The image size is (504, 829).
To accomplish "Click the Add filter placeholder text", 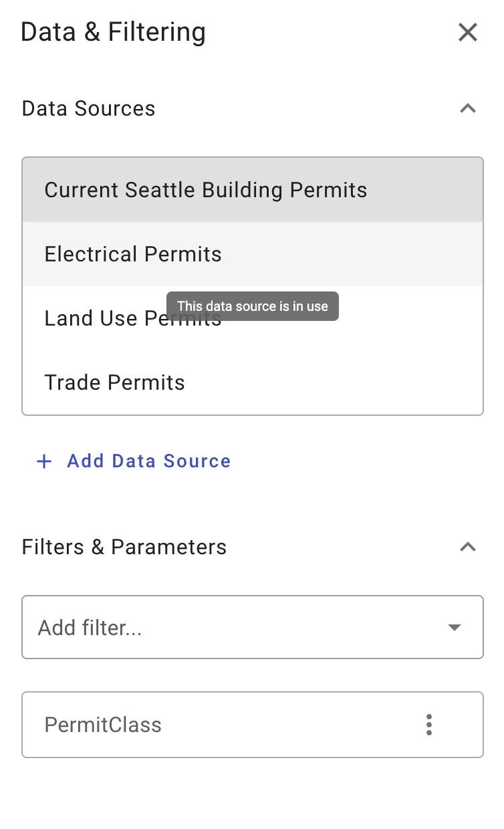I will click(90, 628).
